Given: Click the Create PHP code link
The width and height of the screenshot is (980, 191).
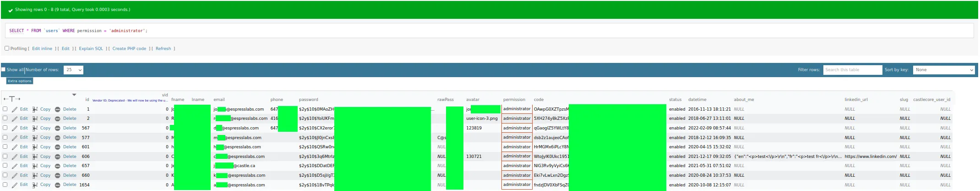Looking at the screenshot, I should pyautogui.click(x=130, y=49).
